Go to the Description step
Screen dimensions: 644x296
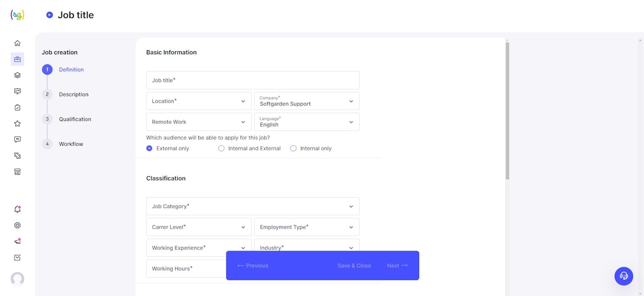point(73,94)
